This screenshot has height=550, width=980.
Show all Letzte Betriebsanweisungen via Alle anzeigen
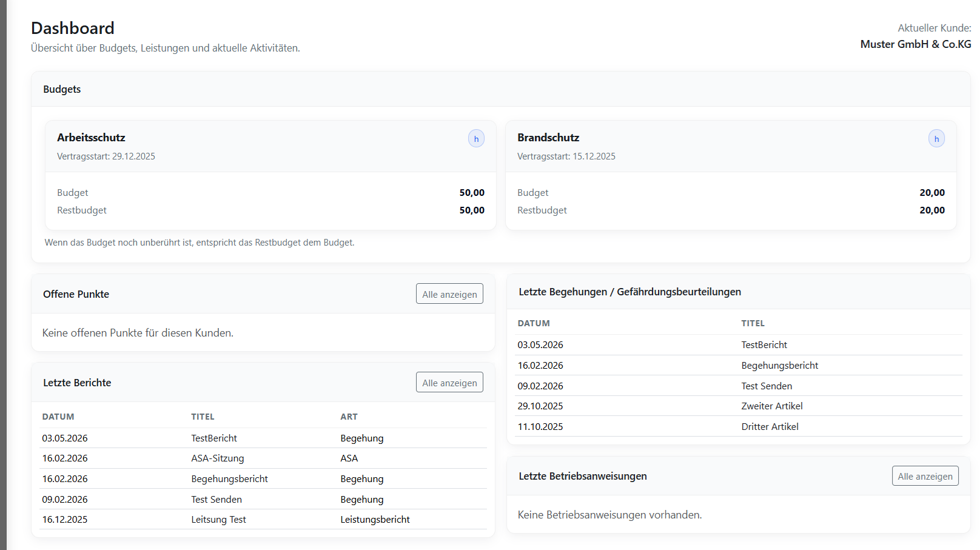coord(925,476)
